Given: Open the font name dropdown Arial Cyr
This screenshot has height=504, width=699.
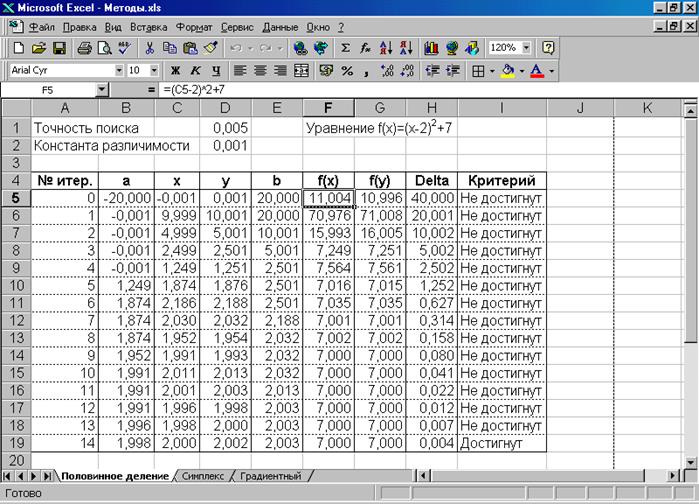Looking at the screenshot, I should click(x=119, y=70).
